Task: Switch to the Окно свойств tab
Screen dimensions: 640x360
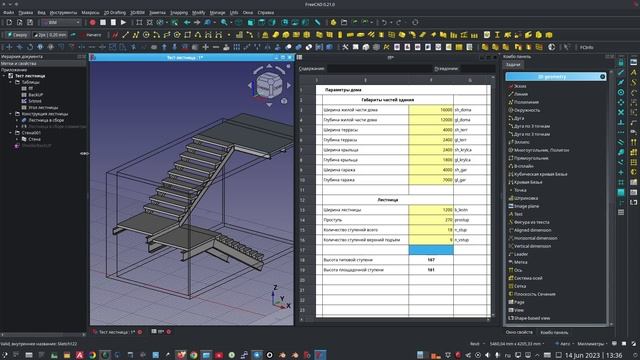Action: click(x=519, y=332)
